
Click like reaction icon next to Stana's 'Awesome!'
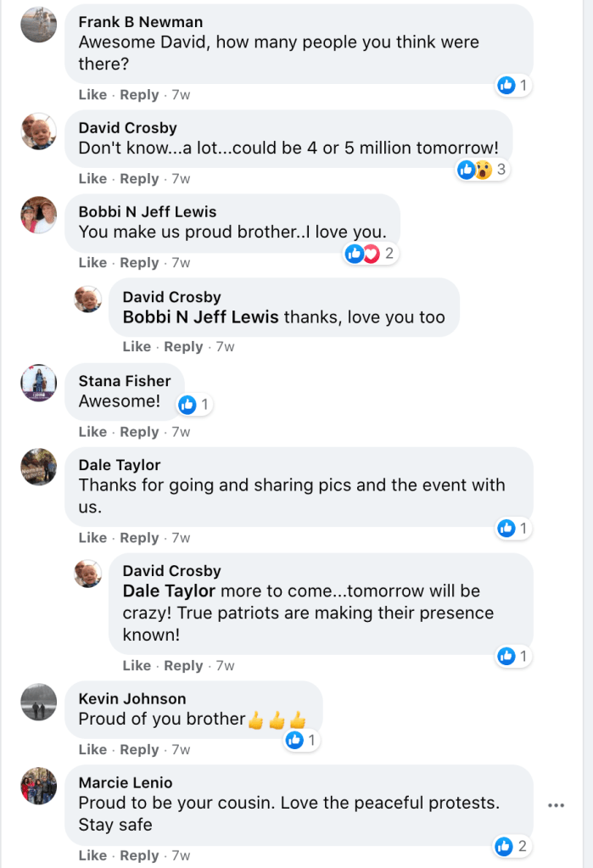tap(187, 405)
